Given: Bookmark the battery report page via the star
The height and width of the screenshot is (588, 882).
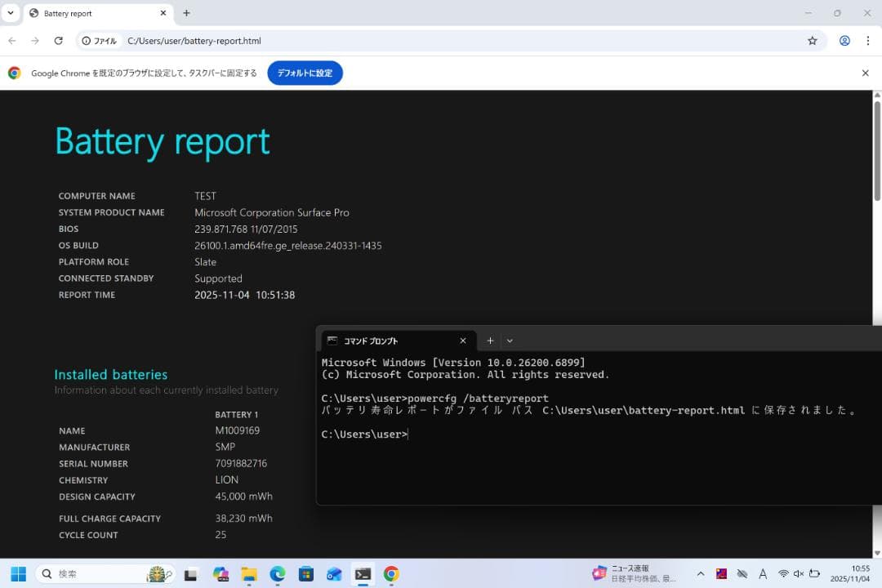Looking at the screenshot, I should click(813, 40).
